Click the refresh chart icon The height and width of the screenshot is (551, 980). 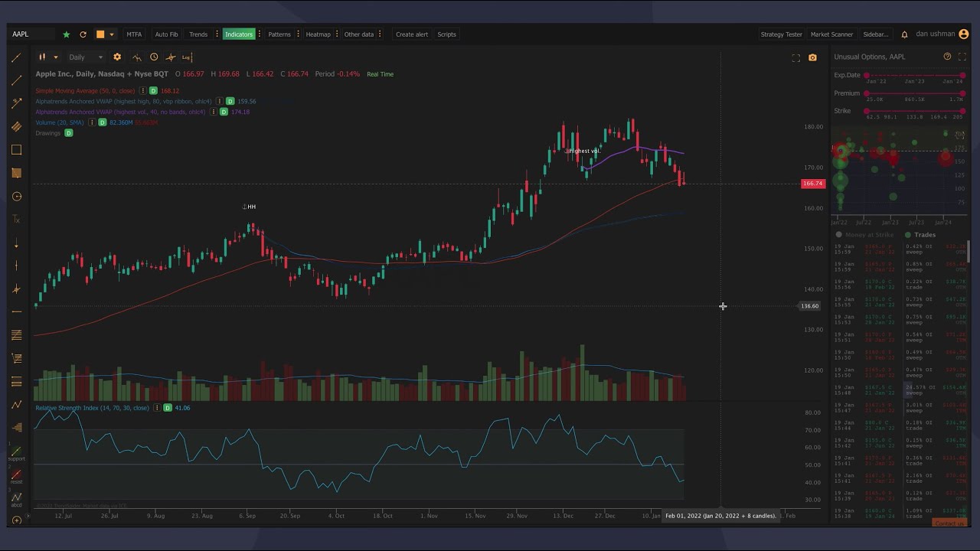point(83,34)
